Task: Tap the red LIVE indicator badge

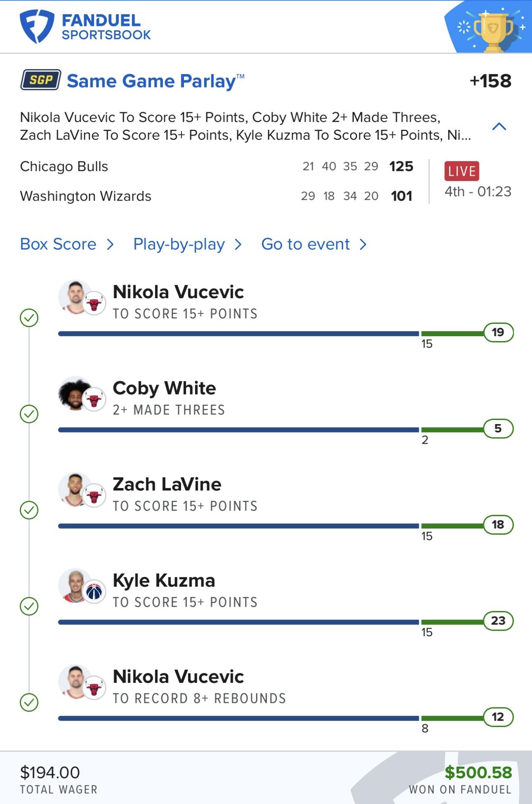Action: (x=462, y=171)
